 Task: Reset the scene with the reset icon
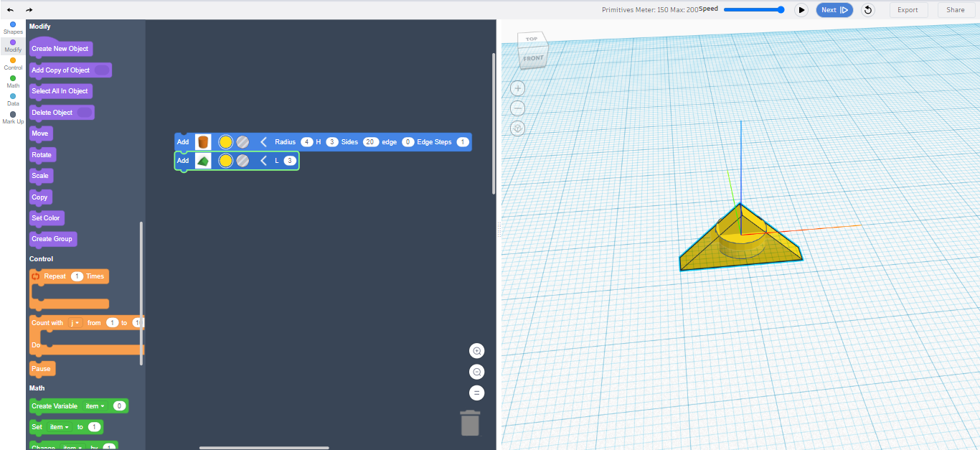(x=868, y=10)
